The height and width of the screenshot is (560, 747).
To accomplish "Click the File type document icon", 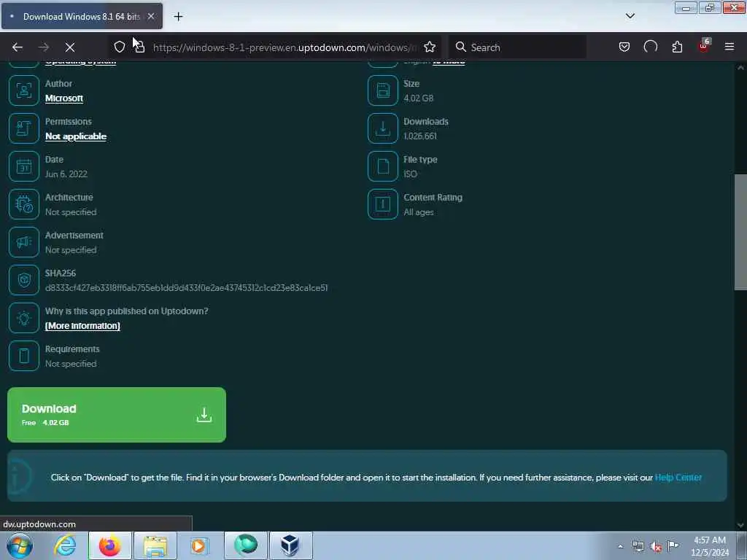I will 382,166.
